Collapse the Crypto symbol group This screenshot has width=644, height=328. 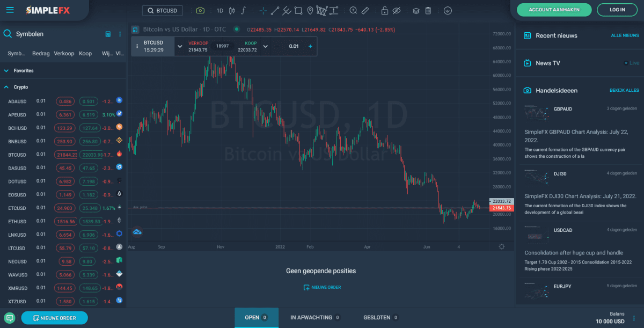pyautogui.click(x=6, y=87)
